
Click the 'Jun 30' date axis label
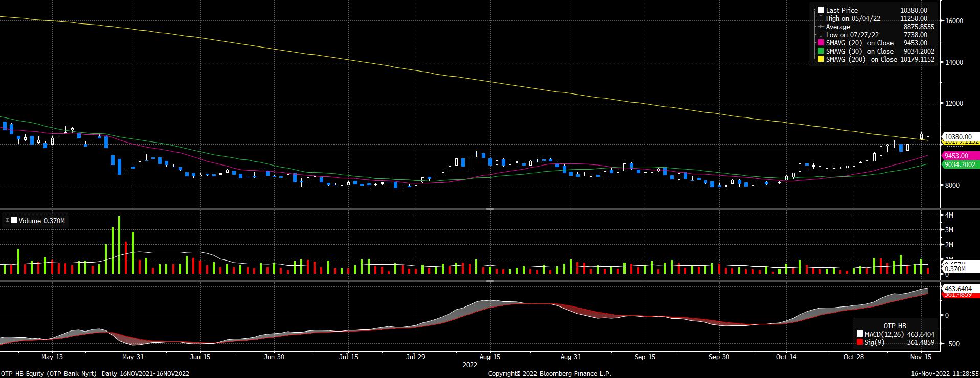(x=274, y=357)
